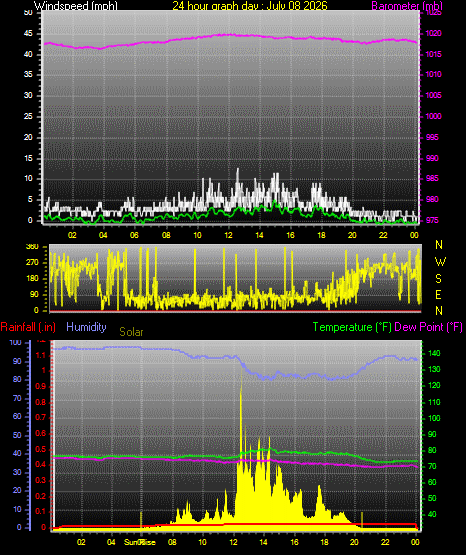Select the Temperature (°F) legend label

[x=352, y=327]
